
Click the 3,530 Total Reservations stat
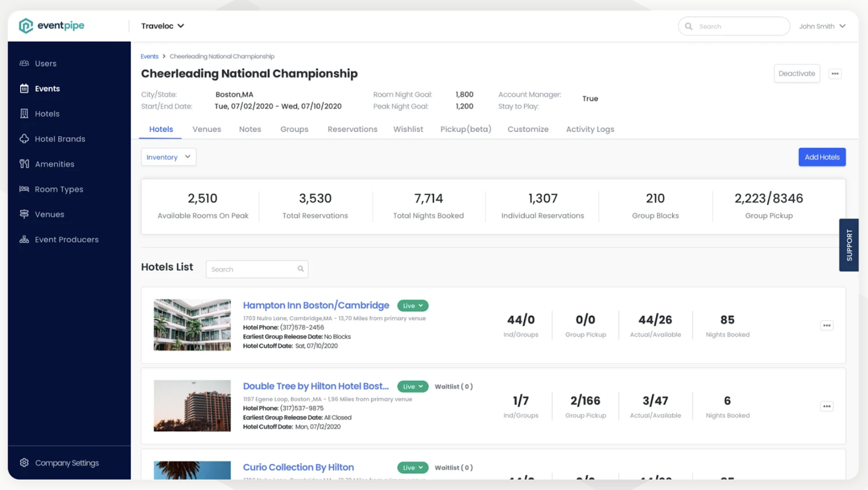(x=315, y=206)
